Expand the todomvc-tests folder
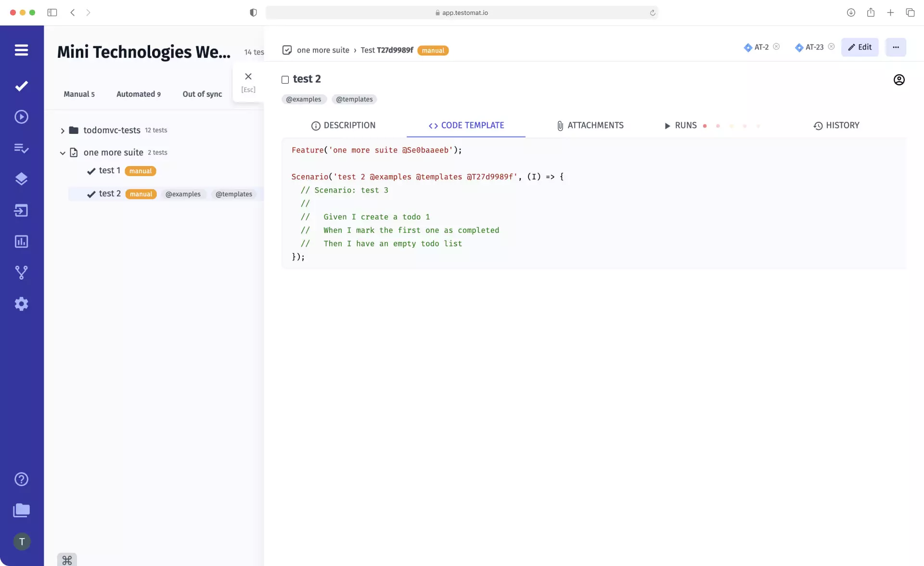This screenshot has width=924, height=566. click(63, 130)
